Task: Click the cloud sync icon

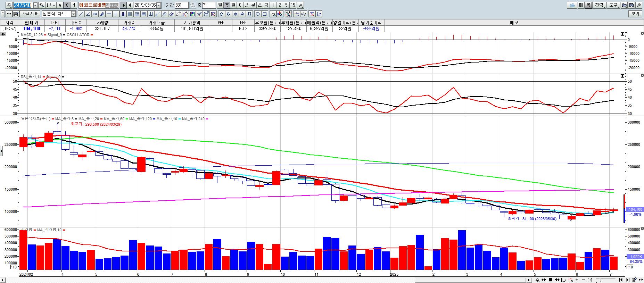Action: point(572,5)
